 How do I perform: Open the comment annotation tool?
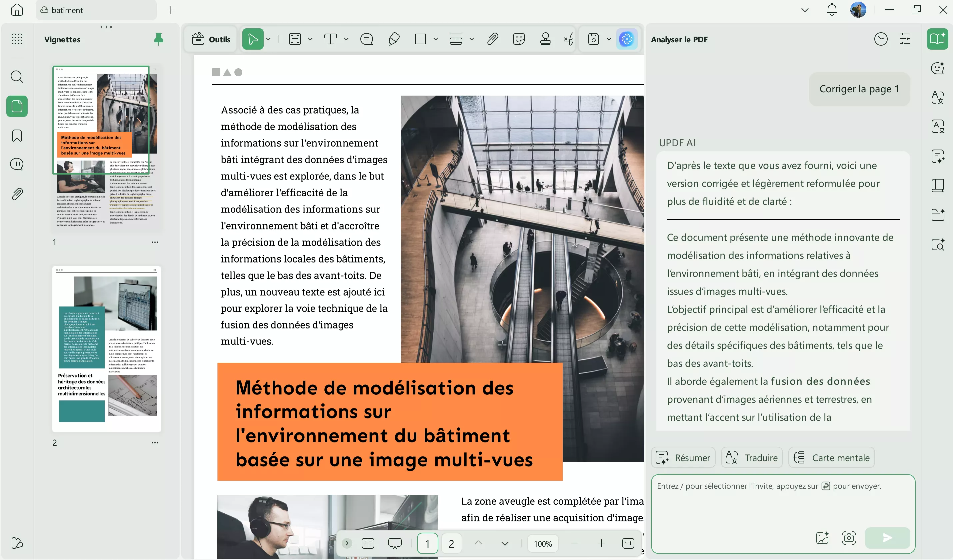click(x=366, y=39)
